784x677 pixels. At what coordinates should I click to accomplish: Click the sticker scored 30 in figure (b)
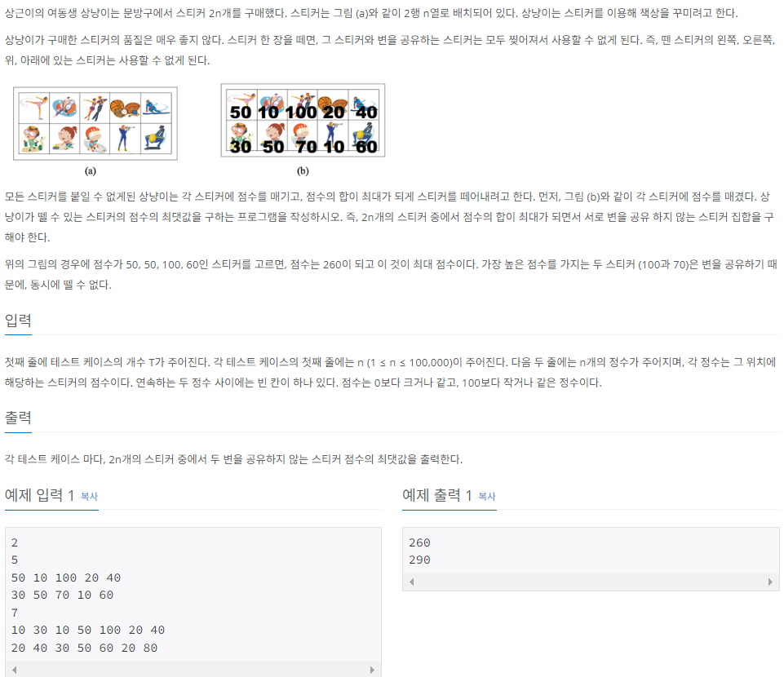click(241, 137)
